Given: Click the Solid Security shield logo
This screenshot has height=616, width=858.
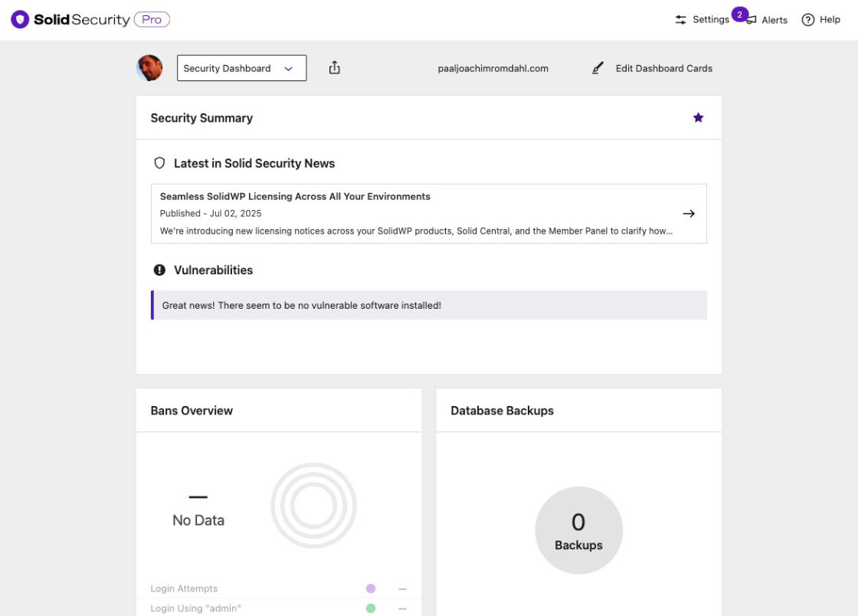Looking at the screenshot, I should coord(20,20).
